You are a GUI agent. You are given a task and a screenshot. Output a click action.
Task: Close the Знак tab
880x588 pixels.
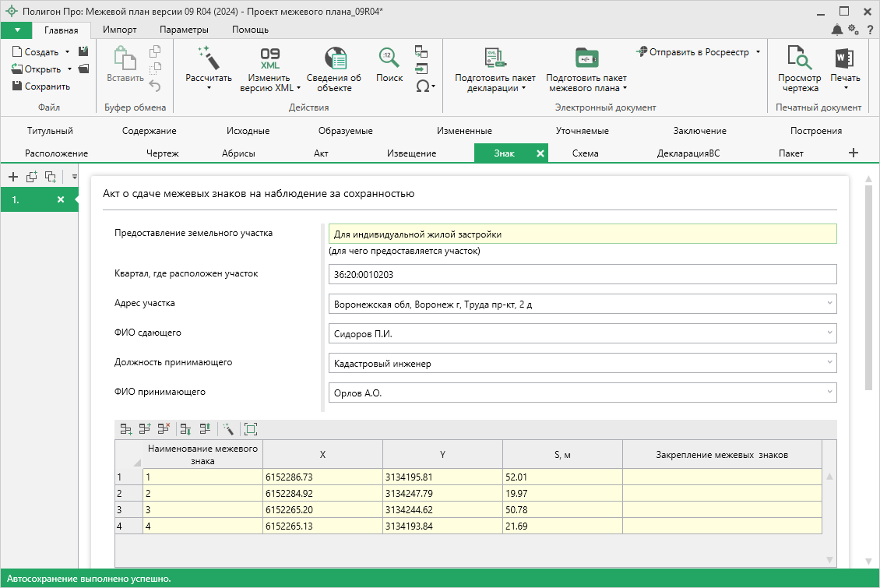click(540, 153)
